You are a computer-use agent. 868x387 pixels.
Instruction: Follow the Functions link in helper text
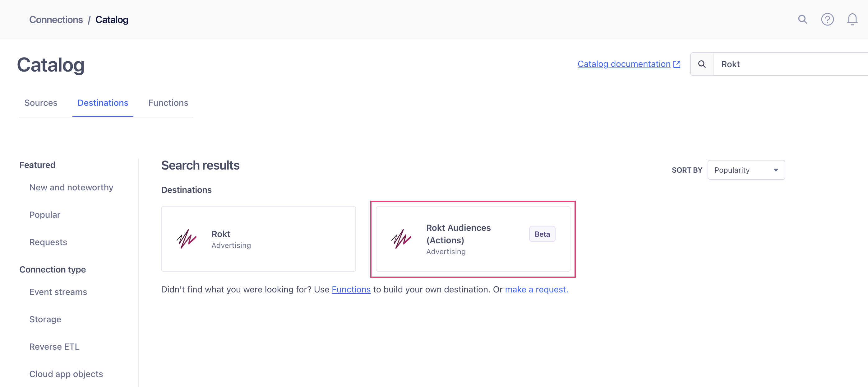tap(351, 290)
